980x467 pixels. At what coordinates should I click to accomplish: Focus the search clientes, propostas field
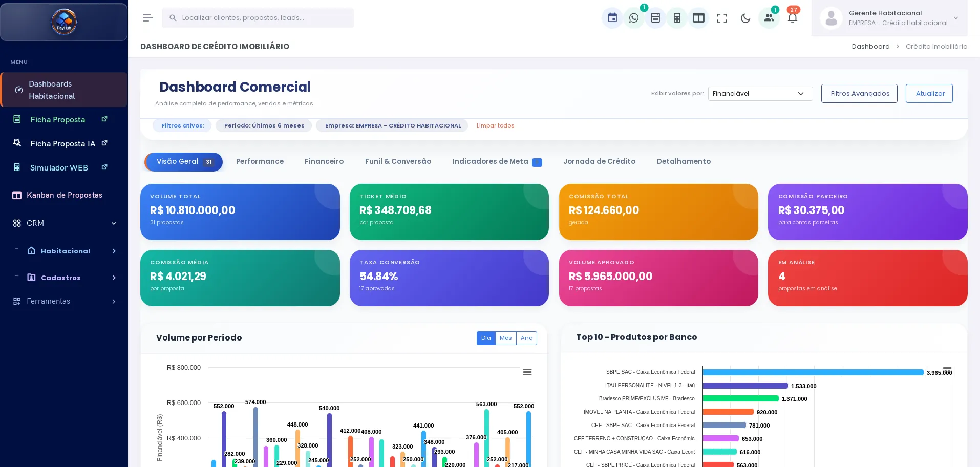point(258,18)
